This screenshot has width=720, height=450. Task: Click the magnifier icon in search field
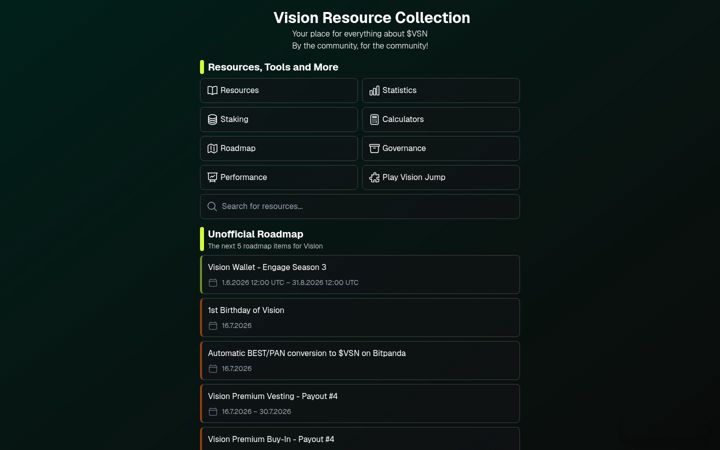pos(212,207)
